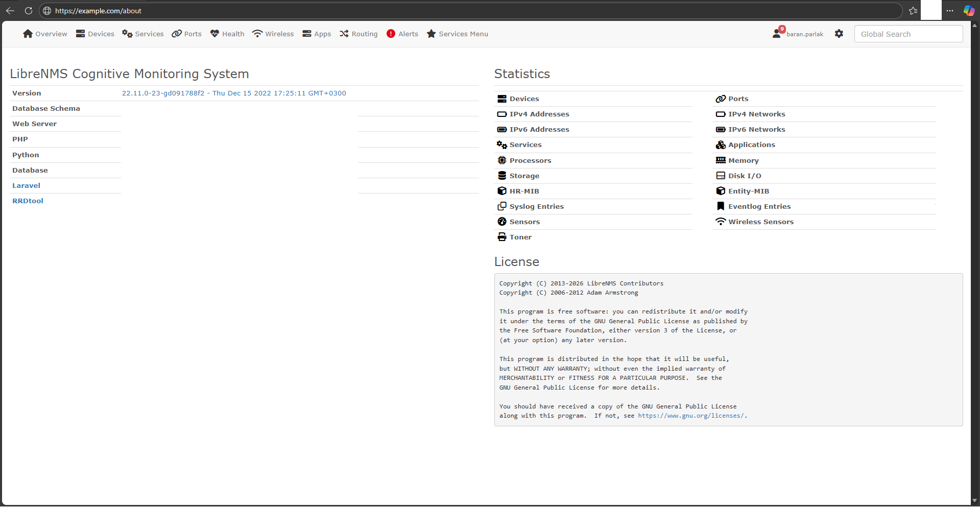Open browser settings and more menu

[x=950, y=11]
